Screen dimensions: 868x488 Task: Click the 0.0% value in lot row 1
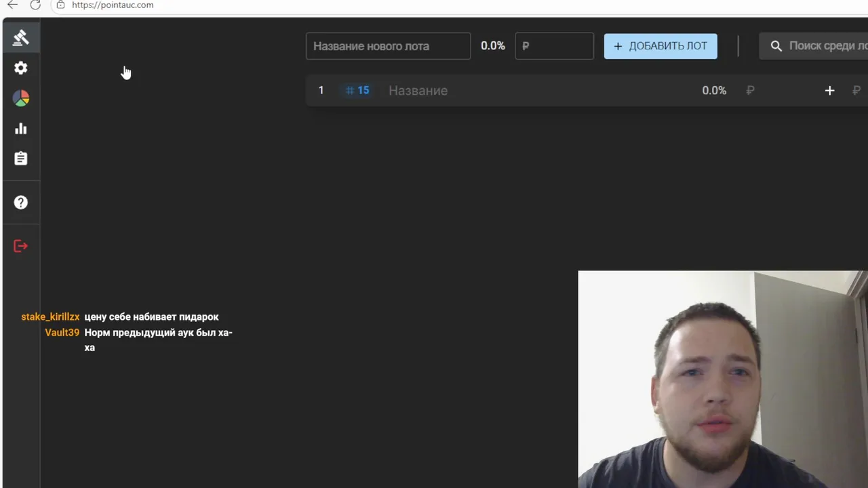click(714, 91)
